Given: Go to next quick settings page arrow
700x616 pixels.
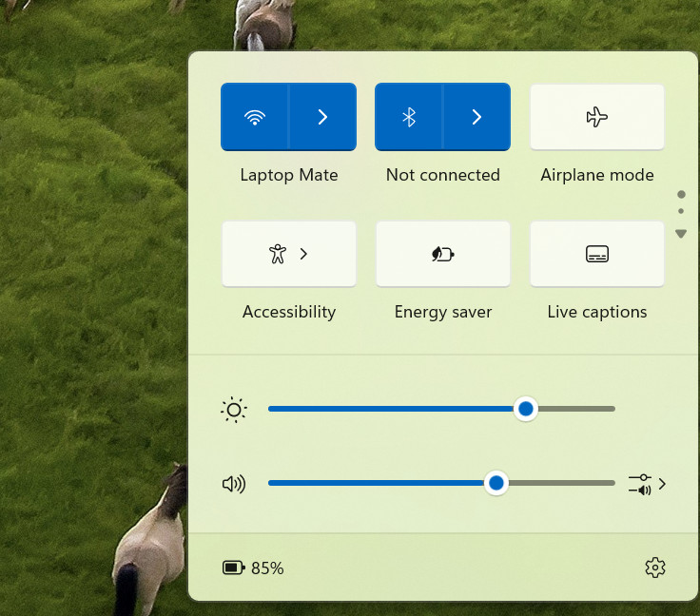Looking at the screenshot, I should [681, 234].
